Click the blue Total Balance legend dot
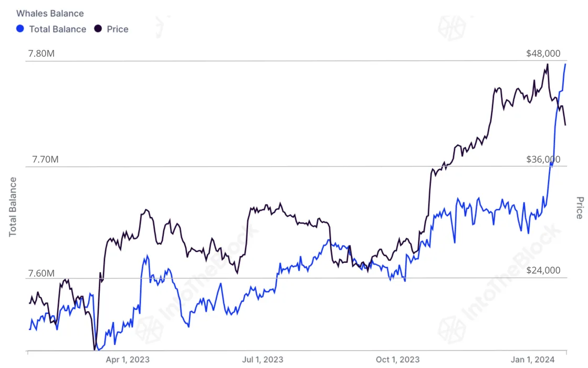This screenshot has width=588, height=368. click(x=20, y=29)
